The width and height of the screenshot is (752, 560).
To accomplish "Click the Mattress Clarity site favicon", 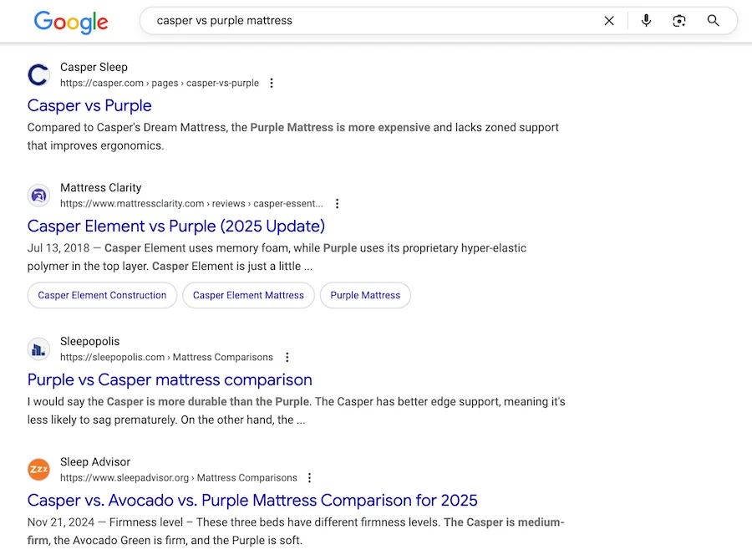I will tap(38, 196).
